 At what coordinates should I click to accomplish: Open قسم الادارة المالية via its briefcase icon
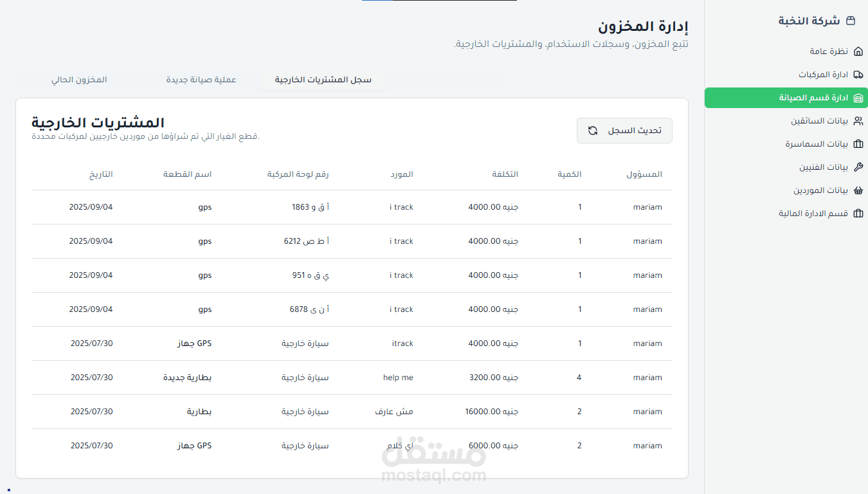[858, 214]
